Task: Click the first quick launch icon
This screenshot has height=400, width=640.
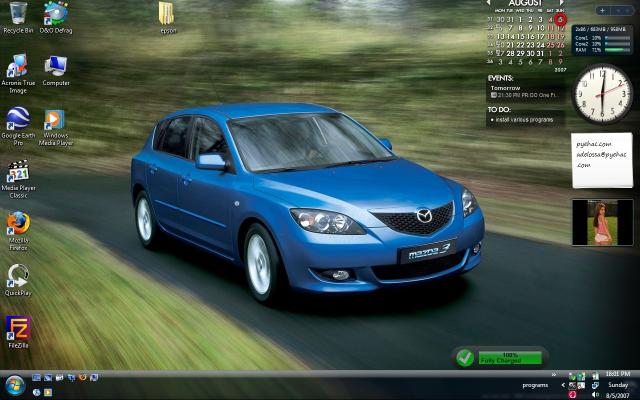Action: 36,378
